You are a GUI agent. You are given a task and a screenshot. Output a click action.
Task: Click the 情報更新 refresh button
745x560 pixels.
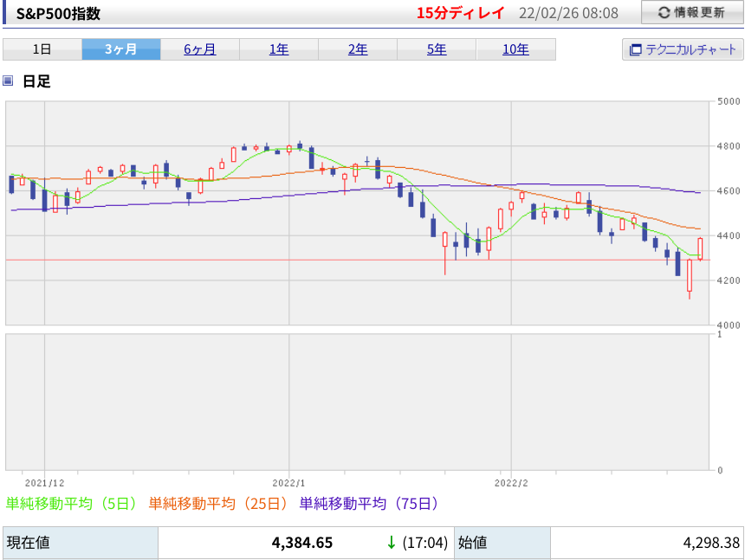pyautogui.click(x=692, y=12)
